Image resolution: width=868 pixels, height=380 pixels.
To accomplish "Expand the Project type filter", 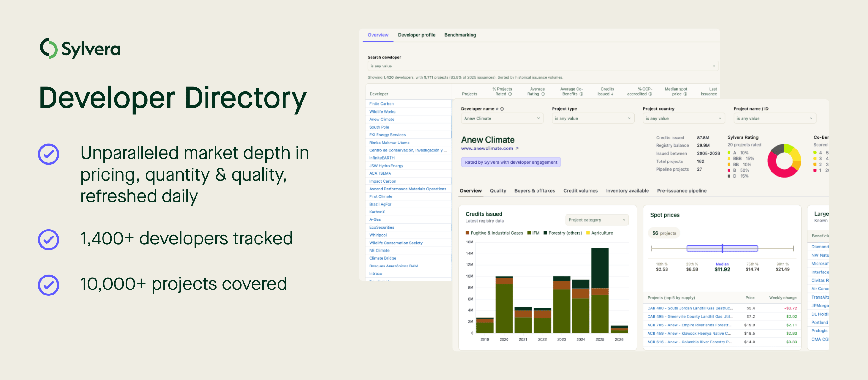I will click(593, 118).
